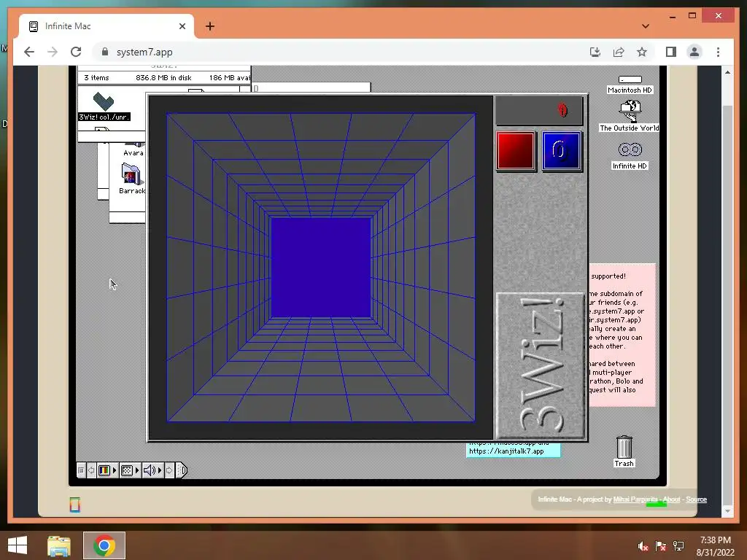Click the page scrollbar up arrow

727,72
